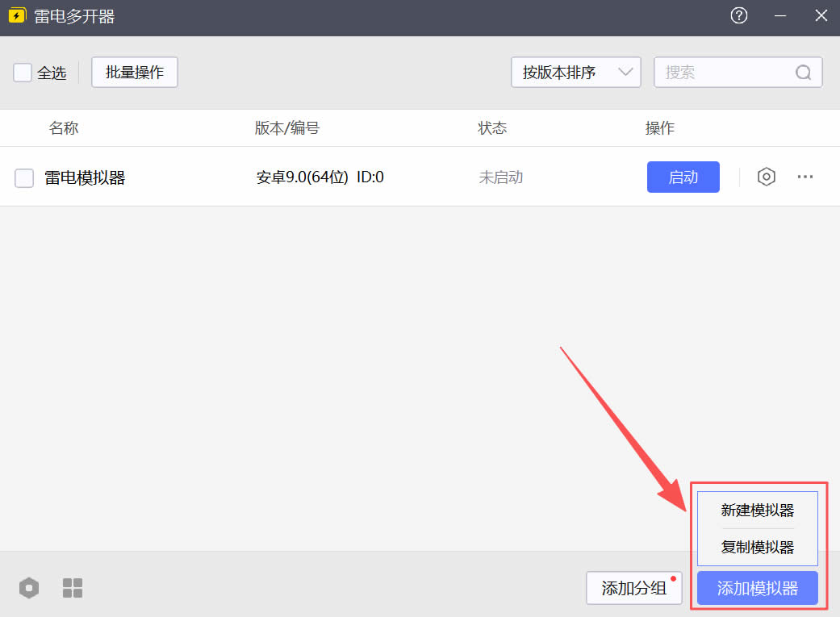The height and width of the screenshot is (617, 840).
Task: Toggle the 全选 select-all checkbox
Action: tap(23, 73)
